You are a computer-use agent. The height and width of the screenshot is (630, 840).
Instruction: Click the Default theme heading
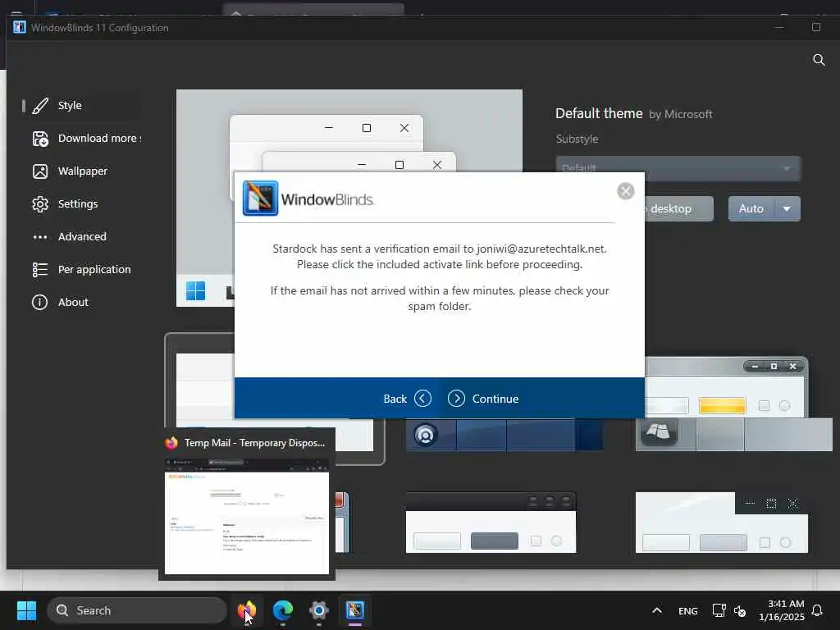[598, 113]
